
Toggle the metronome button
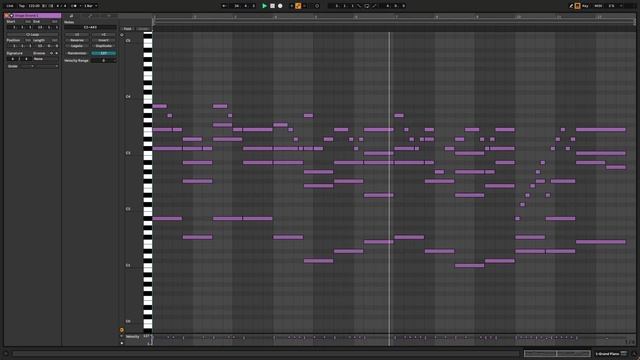pyautogui.click(x=74, y=6)
